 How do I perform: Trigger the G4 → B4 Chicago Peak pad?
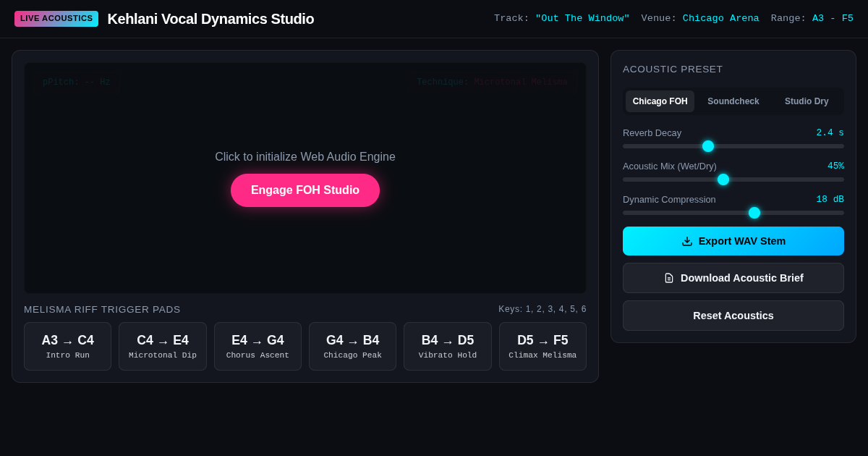pos(353,346)
